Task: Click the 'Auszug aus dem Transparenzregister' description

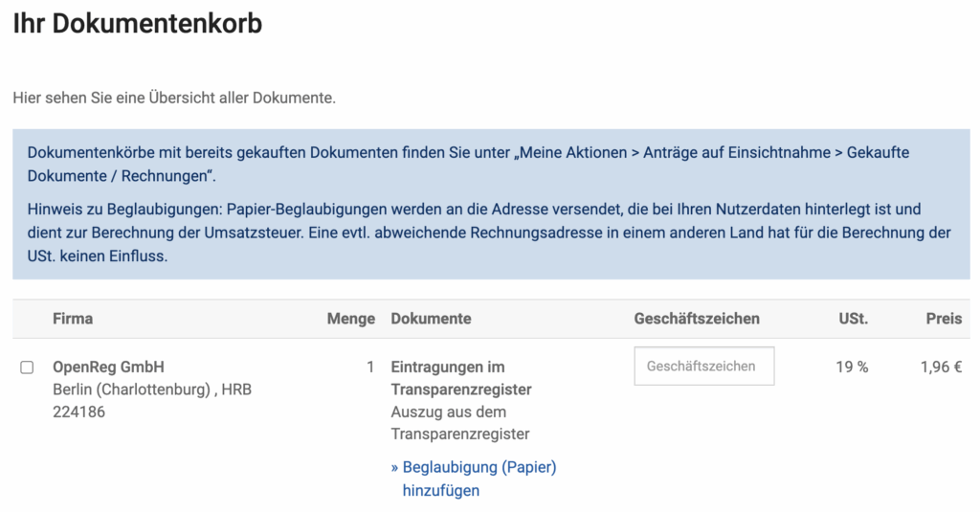Action: [460, 423]
